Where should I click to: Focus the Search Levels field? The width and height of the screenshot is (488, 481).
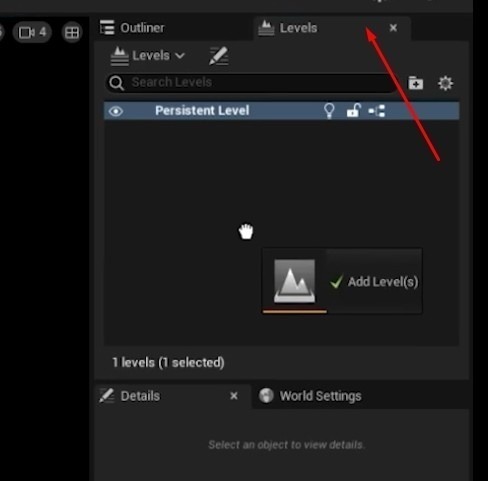(252, 82)
